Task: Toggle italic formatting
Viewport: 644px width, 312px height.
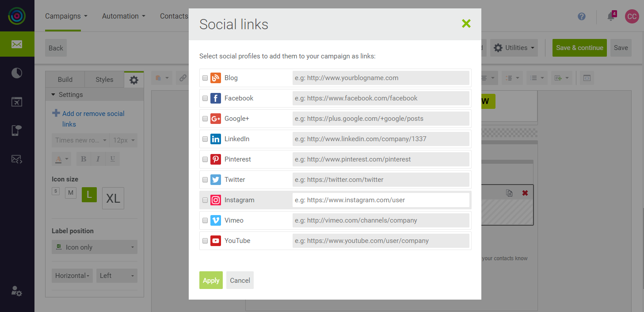Action: coord(98,159)
